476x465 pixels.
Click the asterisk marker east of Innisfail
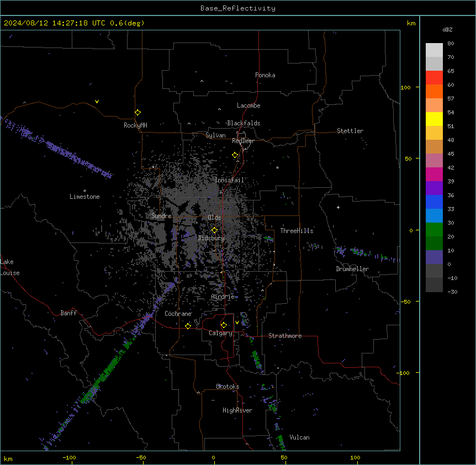[277, 167]
